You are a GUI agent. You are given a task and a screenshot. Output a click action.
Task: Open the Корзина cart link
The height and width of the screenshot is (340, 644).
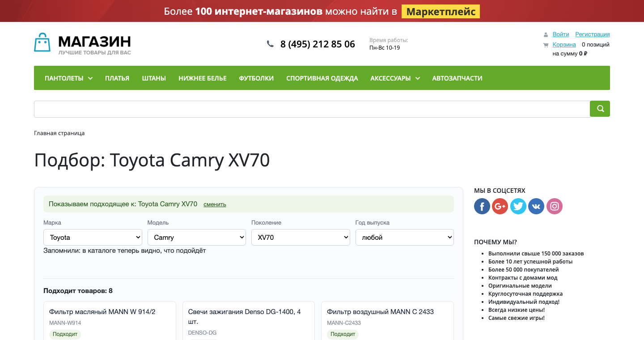564,45
